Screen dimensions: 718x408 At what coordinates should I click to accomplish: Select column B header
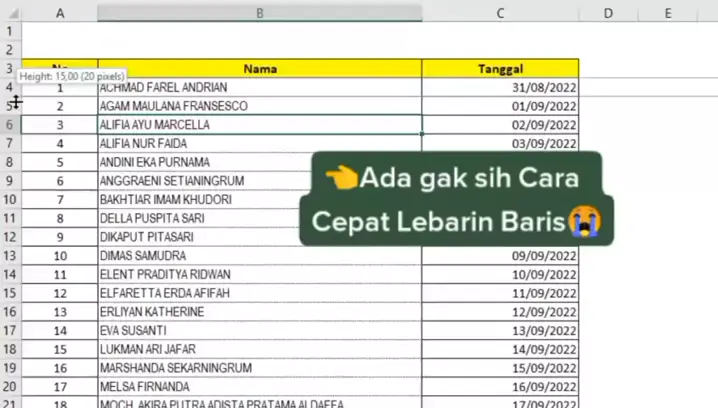[x=259, y=13]
